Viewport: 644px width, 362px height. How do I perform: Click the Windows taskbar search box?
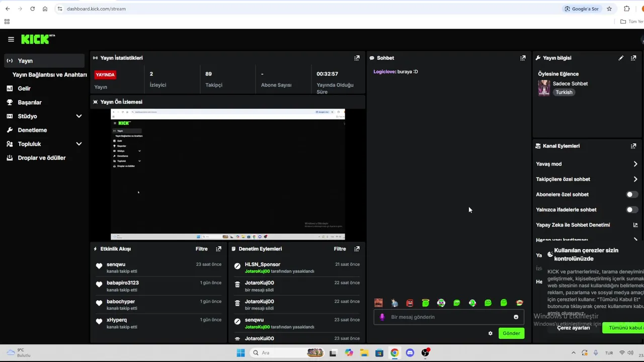point(287,353)
